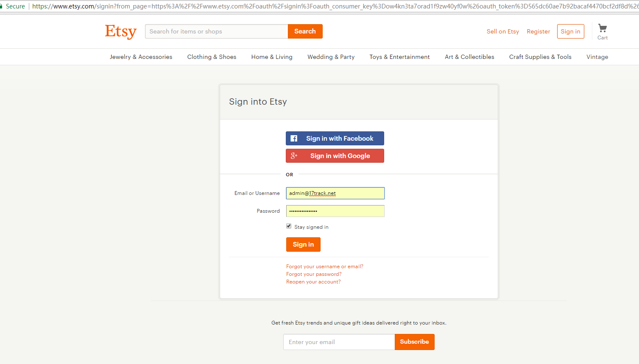Viewport: 639px width, 364px height.
Task: Open Vintage category
Action: coord(597,57)
